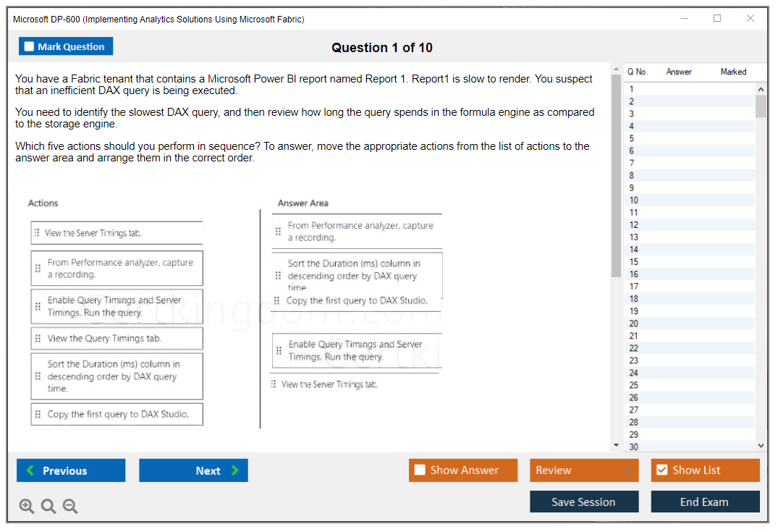Enable the Show Answer checkbox
This screenshot has width=778, height=532.
click(420, 470)
